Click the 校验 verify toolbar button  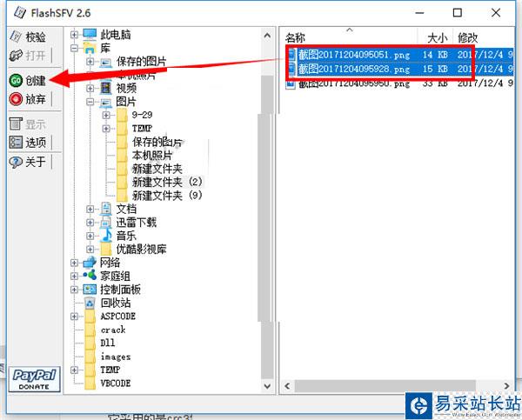tap(28, 37)
